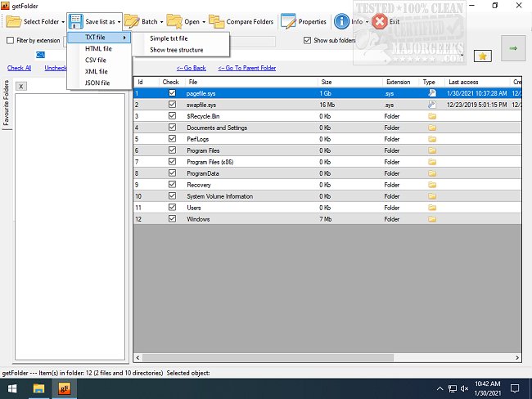Uncheck the System Volume Information checkbox
The height and width of the screenshot is (399, 532).
click(x=173, y=196)
